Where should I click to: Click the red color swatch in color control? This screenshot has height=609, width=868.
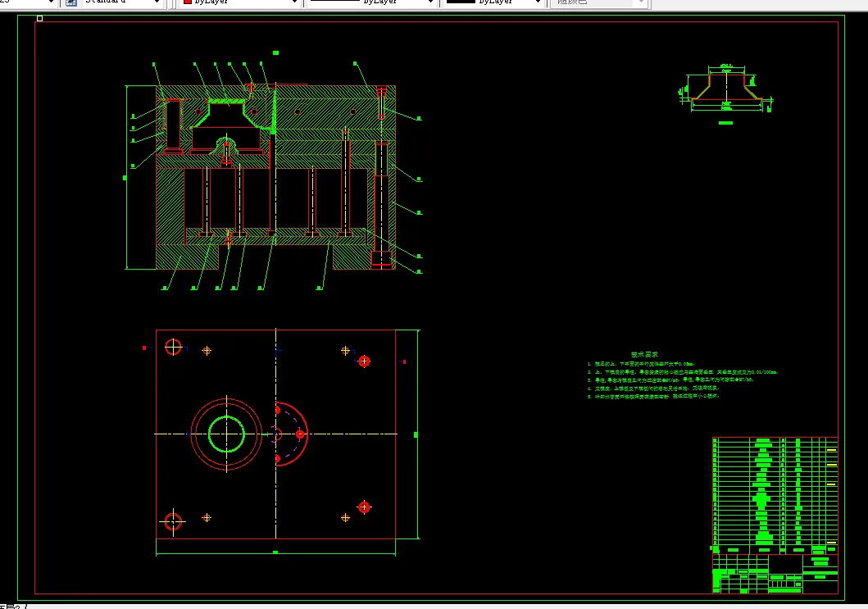(187, 2)
